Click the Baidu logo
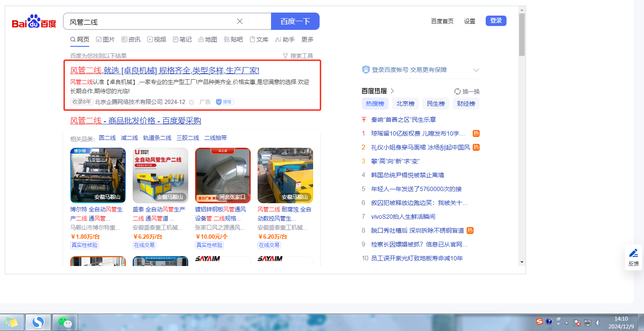The height and width of the screenshot is (331, 644). point(34,22)
